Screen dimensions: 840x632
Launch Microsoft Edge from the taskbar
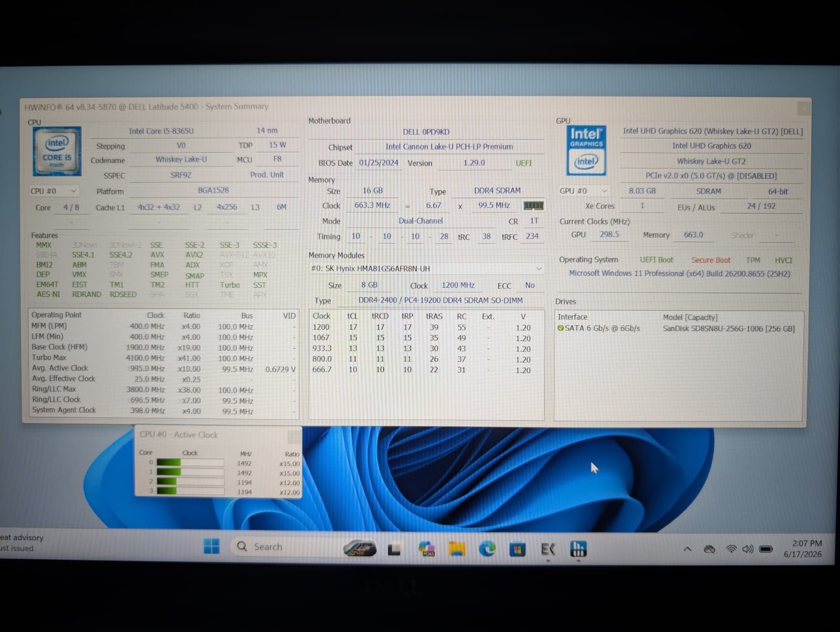click(487, 549)
